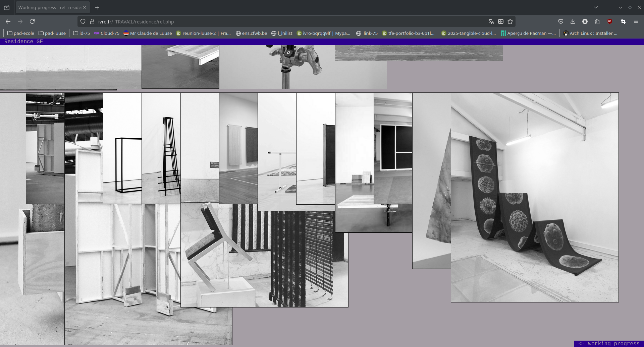This screenshot has height=347, width=644.
Task: Open the uBlock Origin extension
Action: [x=610, y=21]
